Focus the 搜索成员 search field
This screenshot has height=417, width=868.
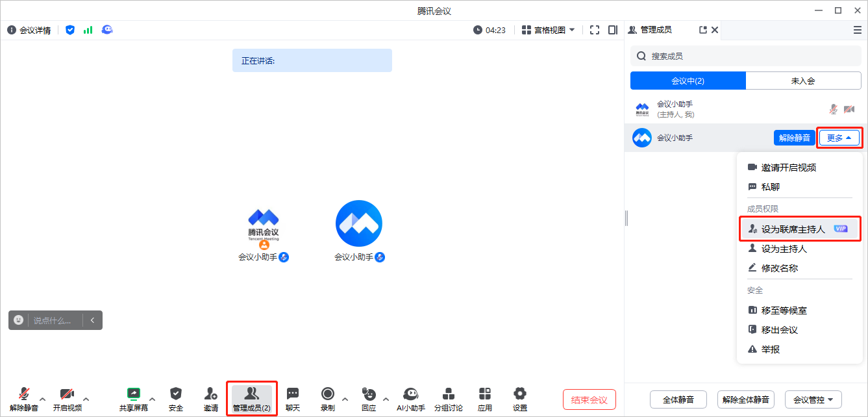pos(746,56)
